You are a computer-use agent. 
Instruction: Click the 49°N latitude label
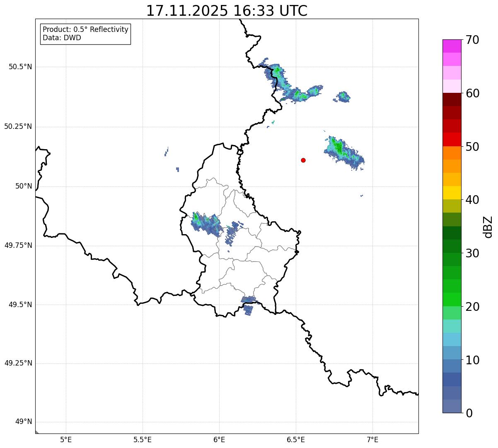(x=24, y=422)
